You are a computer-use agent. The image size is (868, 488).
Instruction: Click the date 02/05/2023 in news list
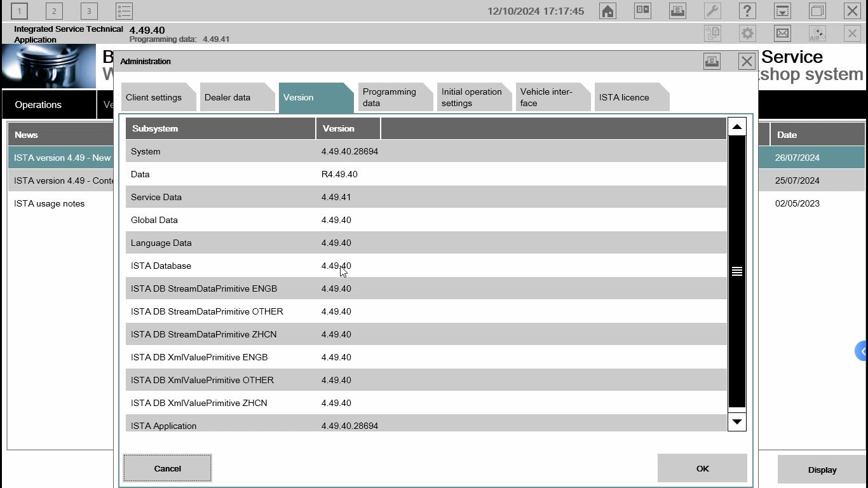coord(797,203)
